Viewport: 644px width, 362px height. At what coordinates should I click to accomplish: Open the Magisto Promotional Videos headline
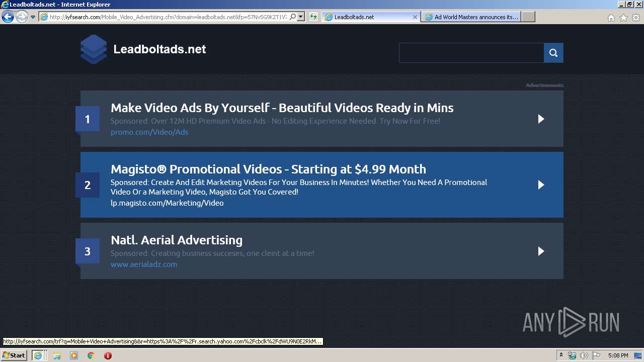click(268, 169)
